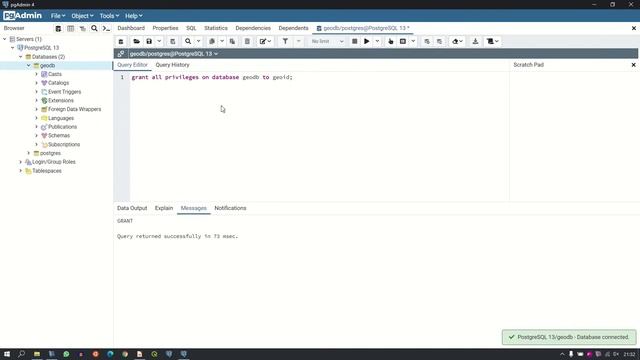Click the Copy icon in query toolbar
Viewport: 640px width, 360px height.
[x=212, y=41]
